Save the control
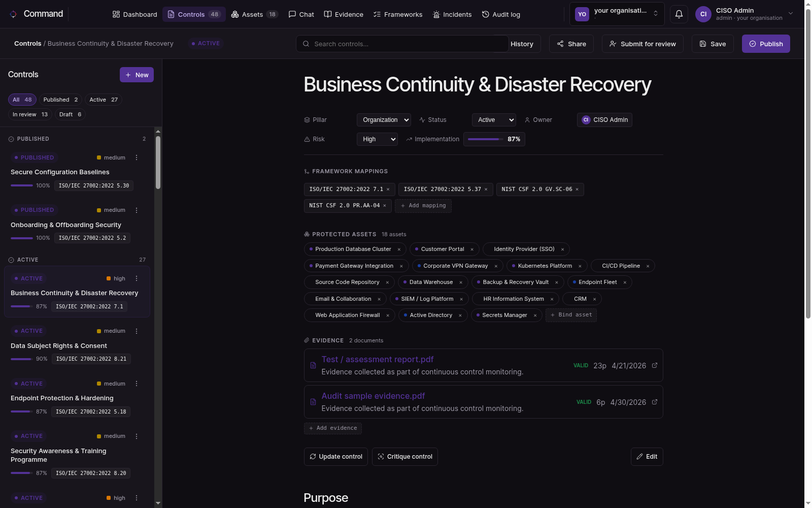 click(x=713, y=44)
